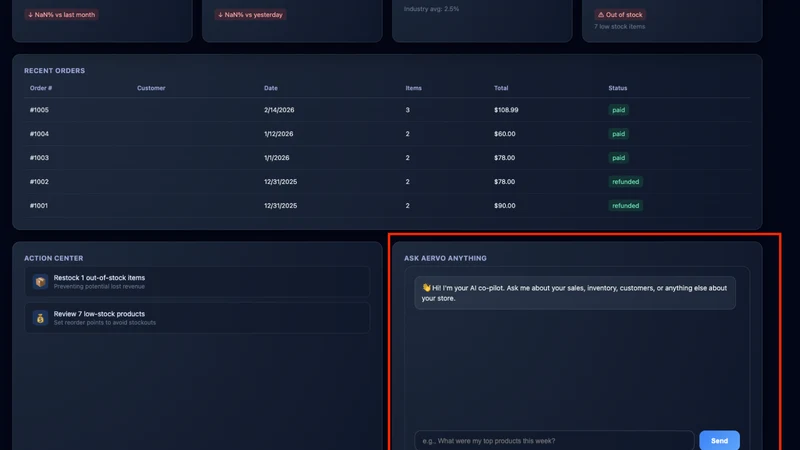
Task: Select order #1005 in Recent Orders
Action: 387,110
